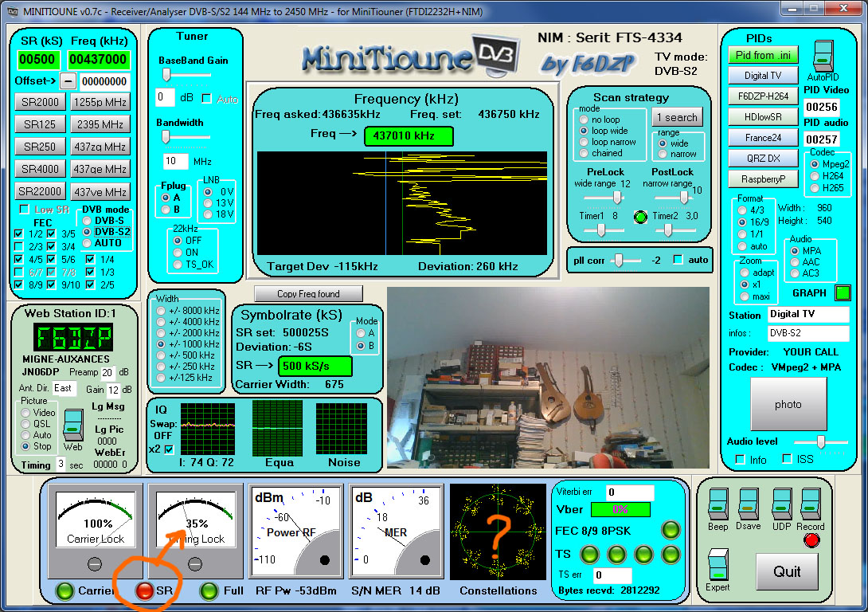Click the SR2000 preset button
Screen dimensions: 868x612
click(x=40, y=102)
